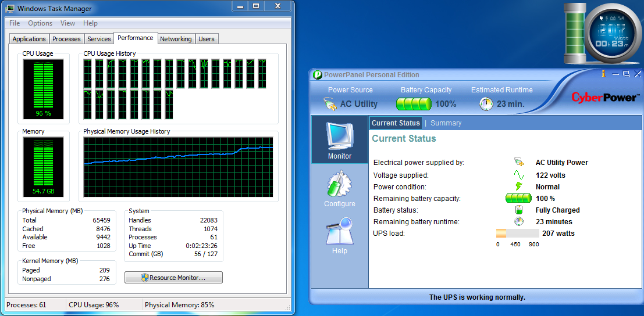This screenshot has height=316, width=644.
Task: Click the status bar Processes: 61 entry
Action: point(26,305)
